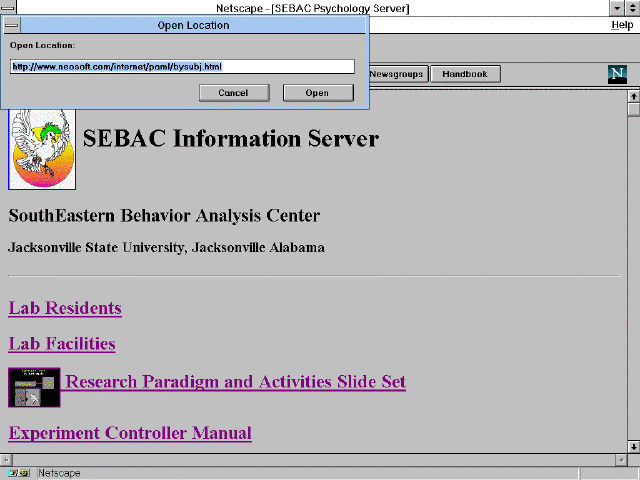Image resolution: width=640 pixels, height=480 pixels.
Task: Open the Netscape window control menu
Action: (8, 7)
